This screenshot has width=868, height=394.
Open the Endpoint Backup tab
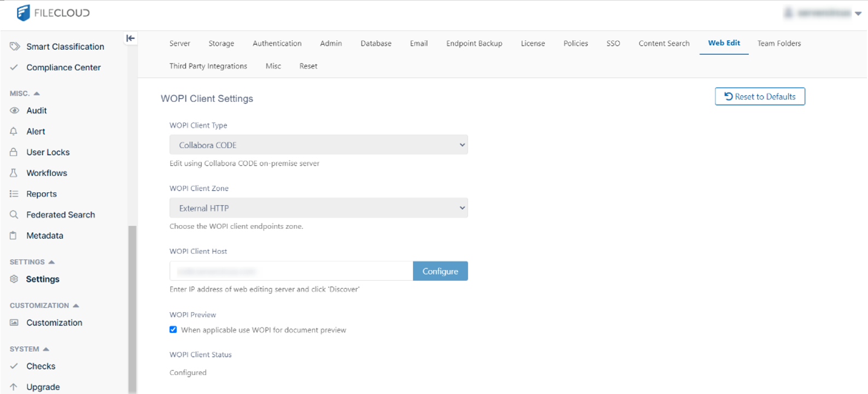(x=474, y=43)
